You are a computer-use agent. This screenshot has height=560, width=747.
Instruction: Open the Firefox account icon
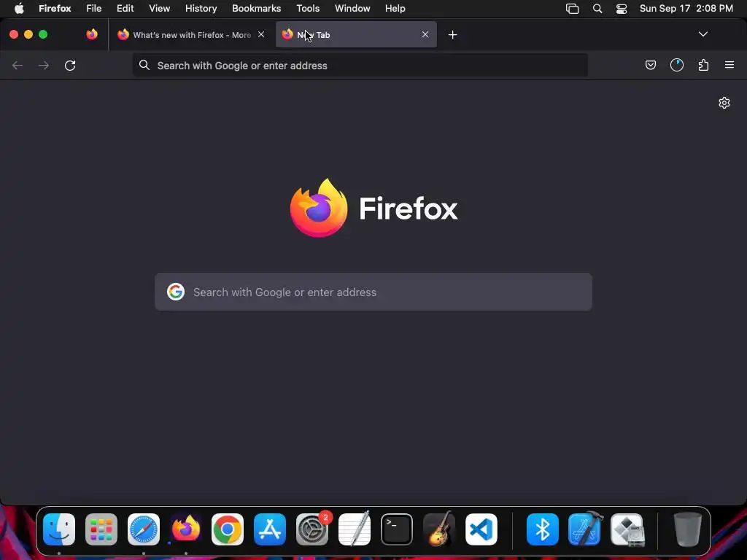pos(676,65)
